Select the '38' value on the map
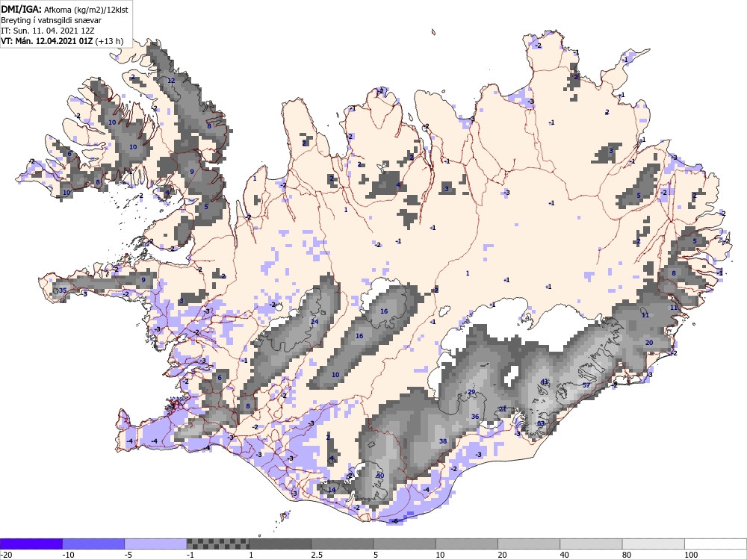Screen dimensions: 747x560 coord(443,441)
